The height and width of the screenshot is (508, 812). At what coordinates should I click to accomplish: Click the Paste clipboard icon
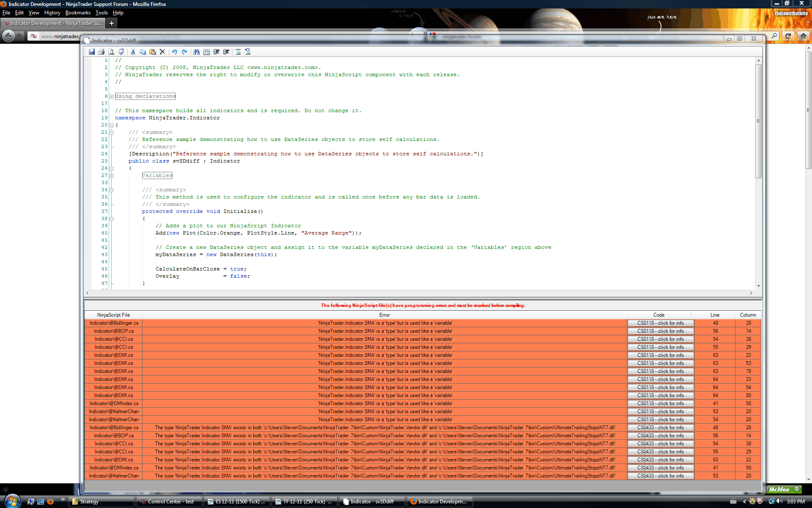click(x=153, y=52)
